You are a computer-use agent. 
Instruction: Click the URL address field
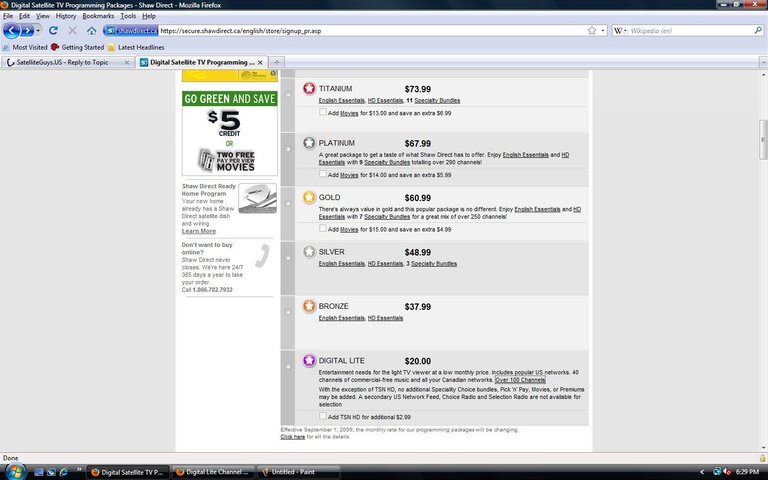tap(372, 30)
